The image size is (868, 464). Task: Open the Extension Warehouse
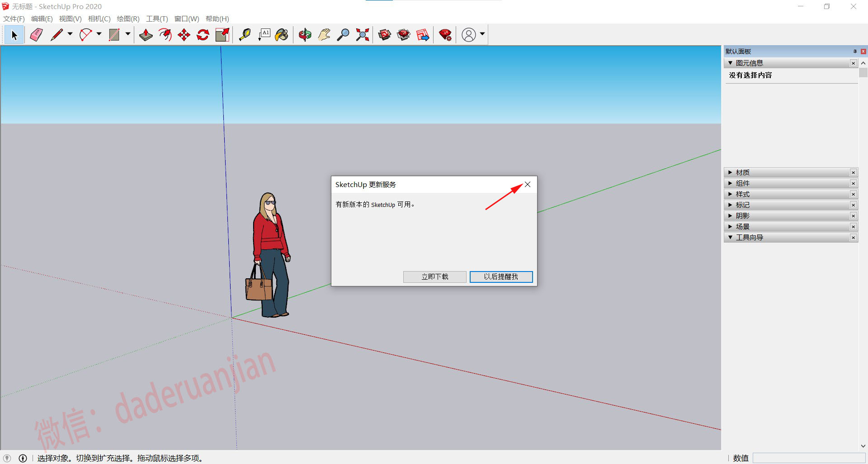click(404, 35)
